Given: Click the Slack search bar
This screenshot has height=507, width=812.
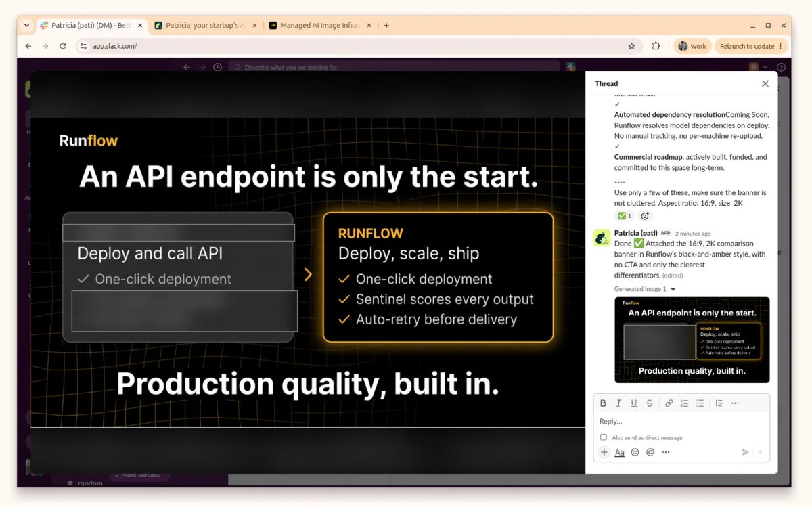Looking at the screenshot, I should coord(394,67).
